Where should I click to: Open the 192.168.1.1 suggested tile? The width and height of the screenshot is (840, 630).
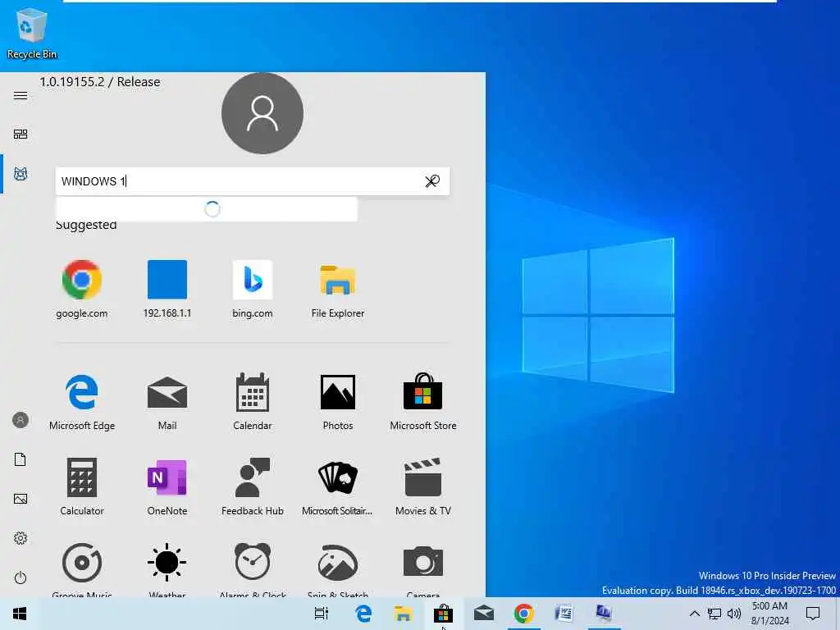(x=167, y=290)
